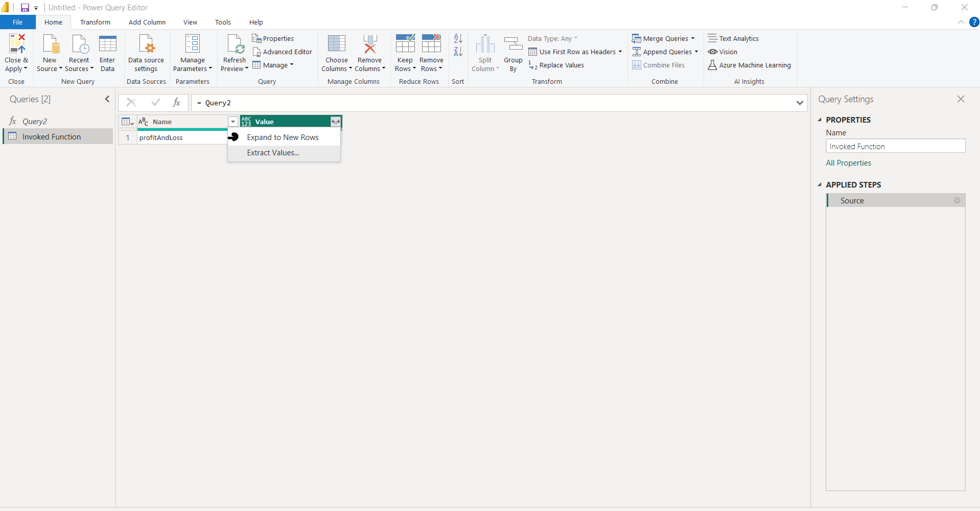Open the Merge Queries dropdown arrow
The height and width of the screenshot is (511, 980).
point(693,38)
